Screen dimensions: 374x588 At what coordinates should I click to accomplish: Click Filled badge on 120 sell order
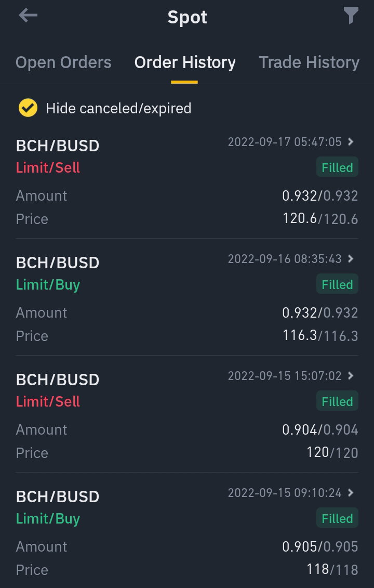pyautogui.click(x=337, y=401)
